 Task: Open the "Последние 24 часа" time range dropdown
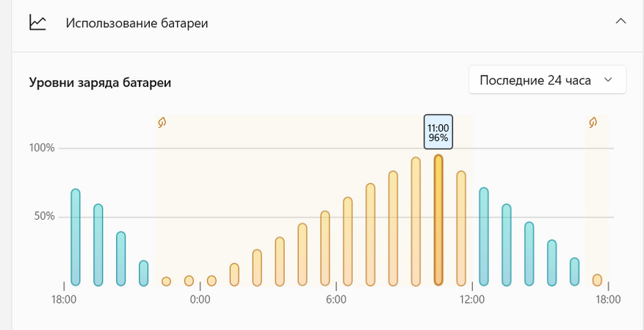[546, 80]
